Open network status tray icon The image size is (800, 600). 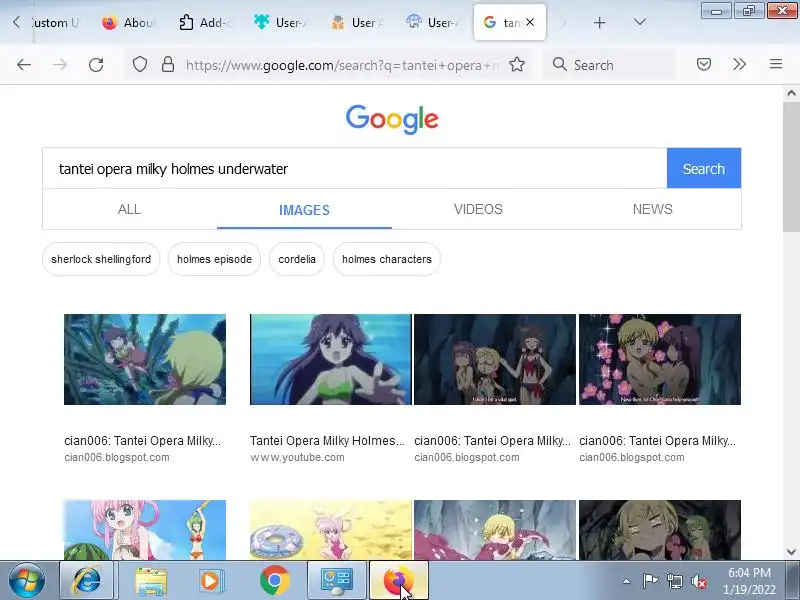(x=674, y=581)
